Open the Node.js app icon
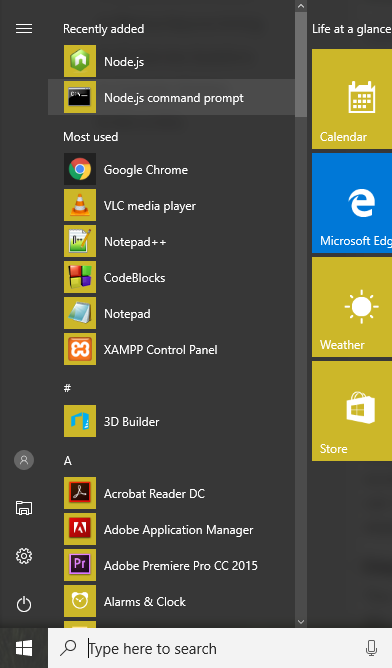392x668 pixels. [80, 61]
